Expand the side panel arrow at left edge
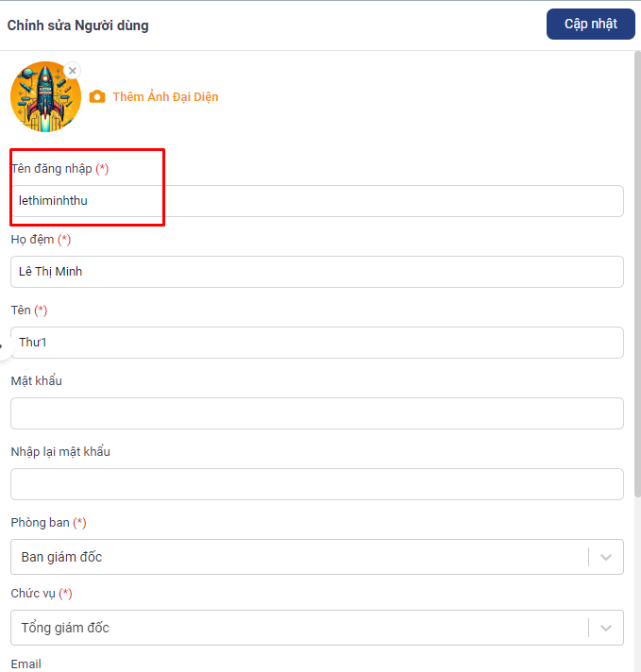Screen dimensions: 641x672 [2, 346]
